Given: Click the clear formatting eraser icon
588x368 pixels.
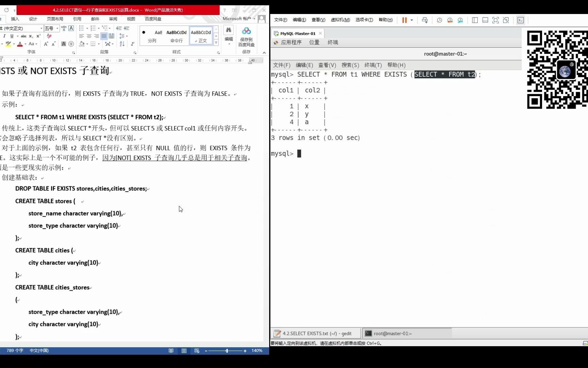Looking at the screenshot, I should click(49, 36).
